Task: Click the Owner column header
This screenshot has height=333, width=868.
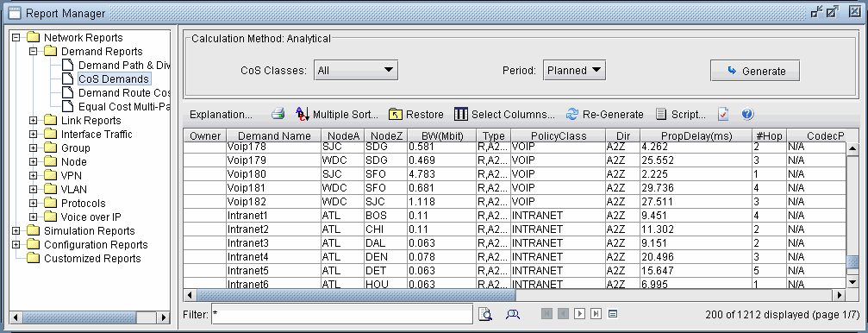Action: point(205,135)
